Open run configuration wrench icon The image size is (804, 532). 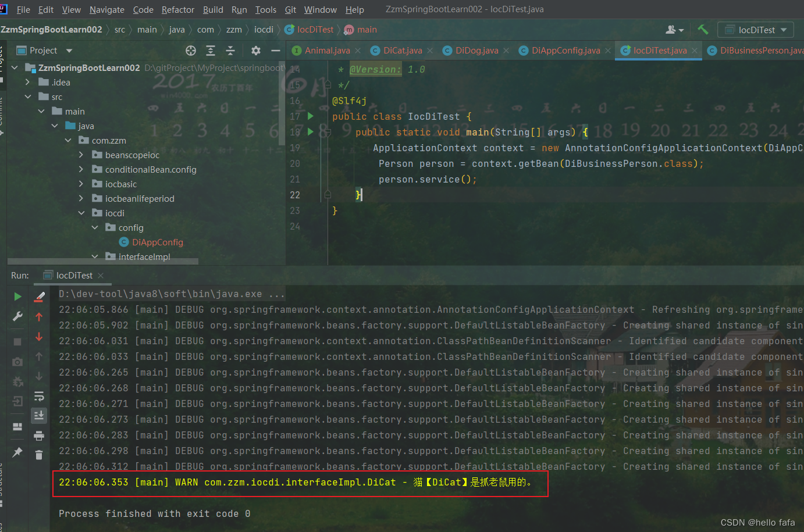17,316
